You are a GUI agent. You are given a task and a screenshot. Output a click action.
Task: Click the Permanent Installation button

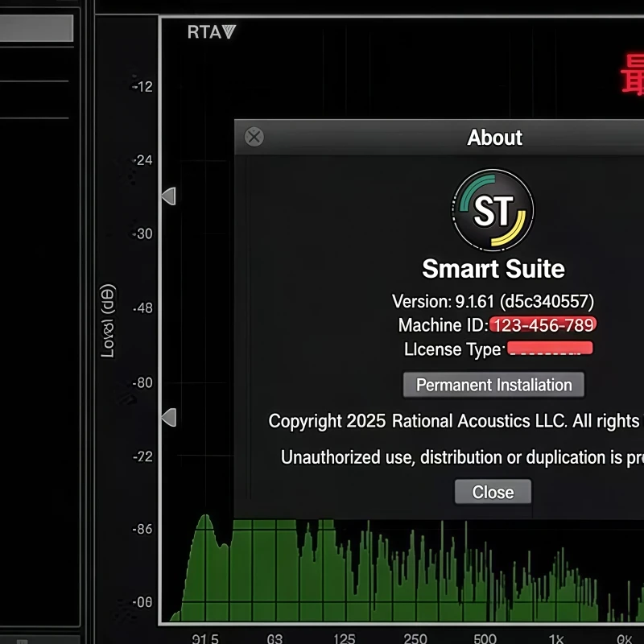click(x=493, y=385)
